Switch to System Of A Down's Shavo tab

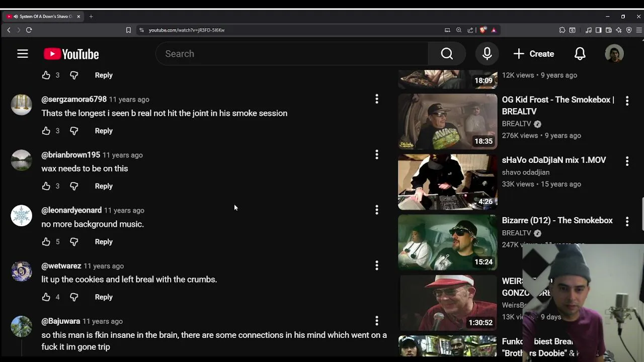44,17
